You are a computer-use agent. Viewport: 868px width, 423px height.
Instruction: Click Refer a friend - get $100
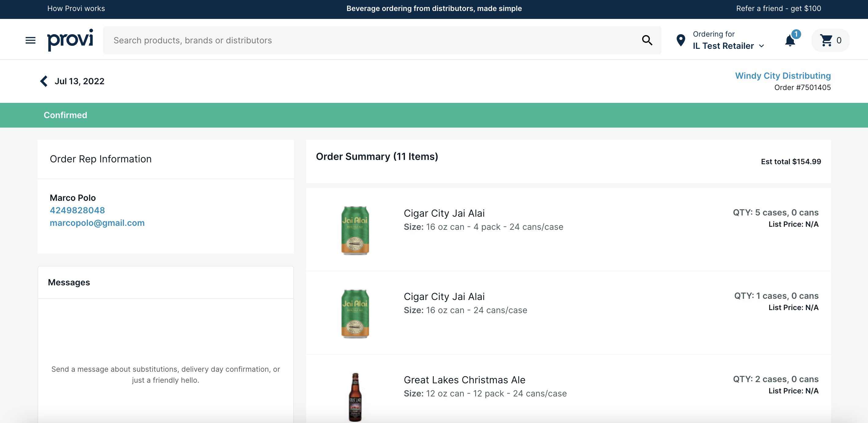tap(778, 9)
